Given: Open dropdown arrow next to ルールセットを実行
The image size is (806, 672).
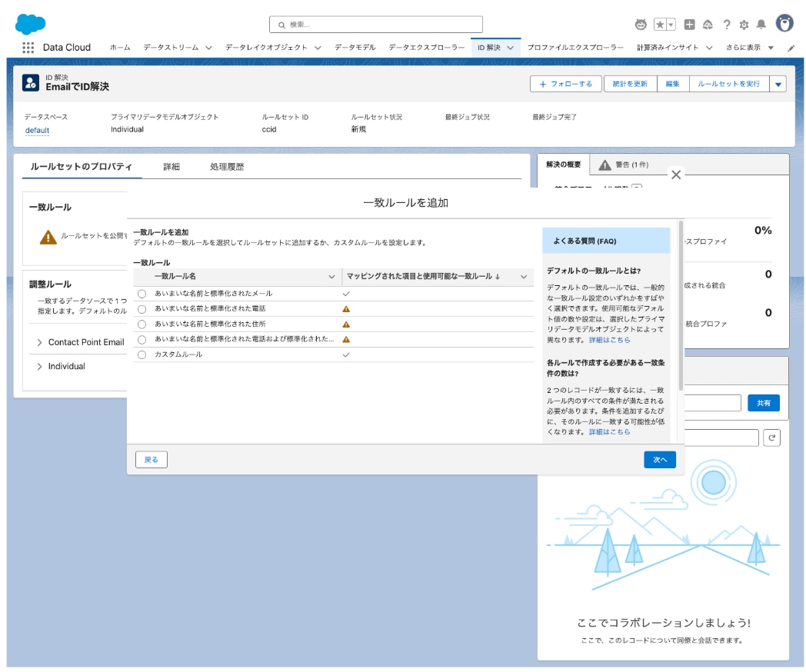Looking at the screenshot, I should [x=778, y=84].
